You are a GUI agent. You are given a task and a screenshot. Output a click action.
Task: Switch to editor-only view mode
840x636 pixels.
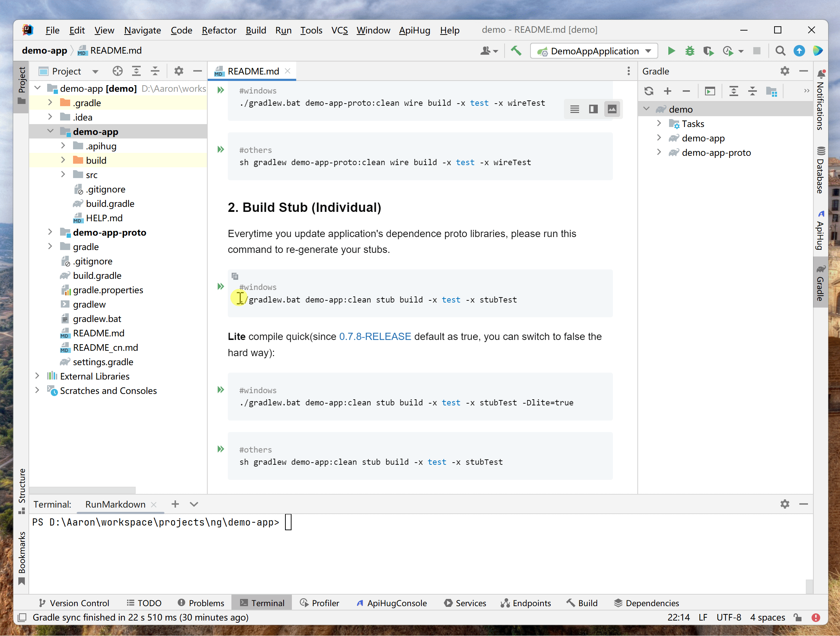(x=574, y=109)
